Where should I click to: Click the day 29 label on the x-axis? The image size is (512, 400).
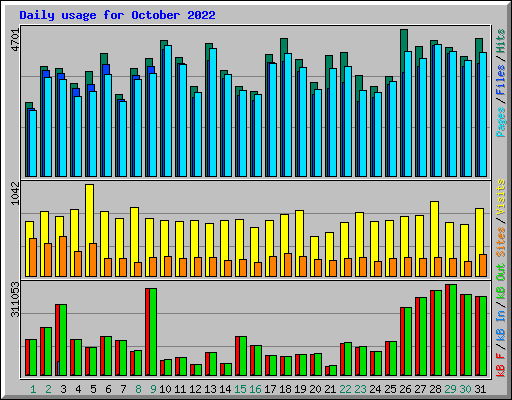pyautogui.click(x=450, y=389)
